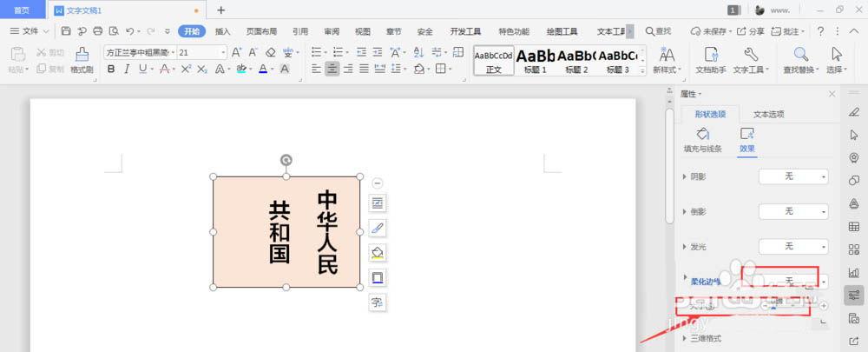The width and height of the screenshot is (868, 352).
Task: Click the clear formatting eraser icon
Action: click(x=270, y=52)
